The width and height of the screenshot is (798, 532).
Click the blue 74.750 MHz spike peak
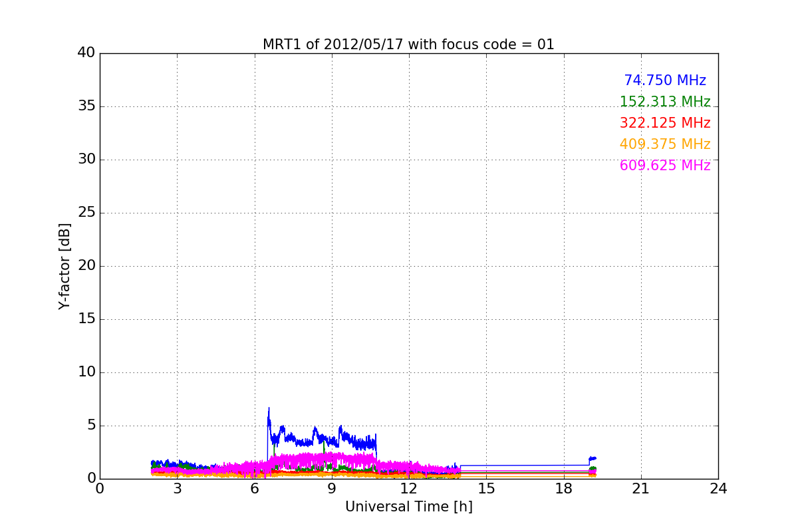coord(269,408)
